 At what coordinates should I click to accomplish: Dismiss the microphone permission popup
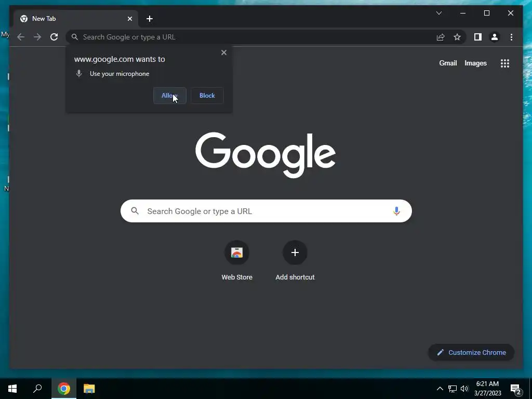223,52
